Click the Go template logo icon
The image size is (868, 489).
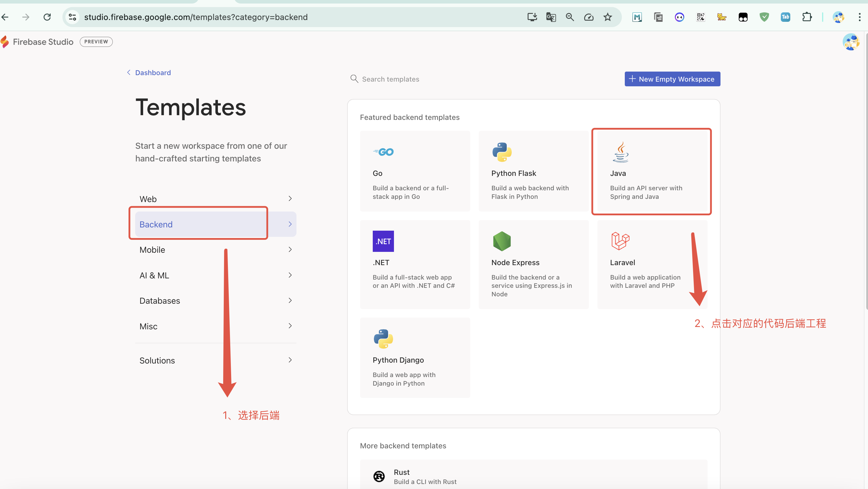tap(383, 152)
